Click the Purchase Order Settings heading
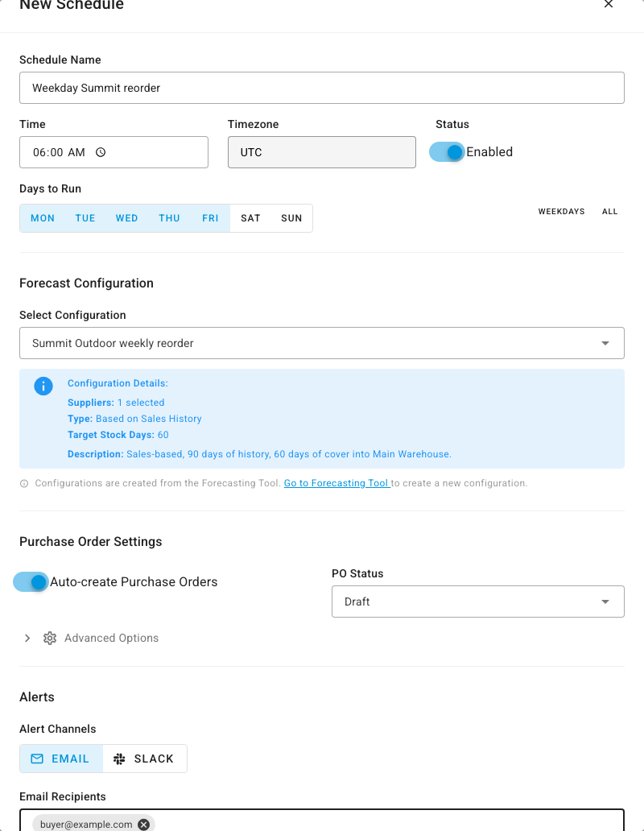The image size is (644, 831). 90,542
